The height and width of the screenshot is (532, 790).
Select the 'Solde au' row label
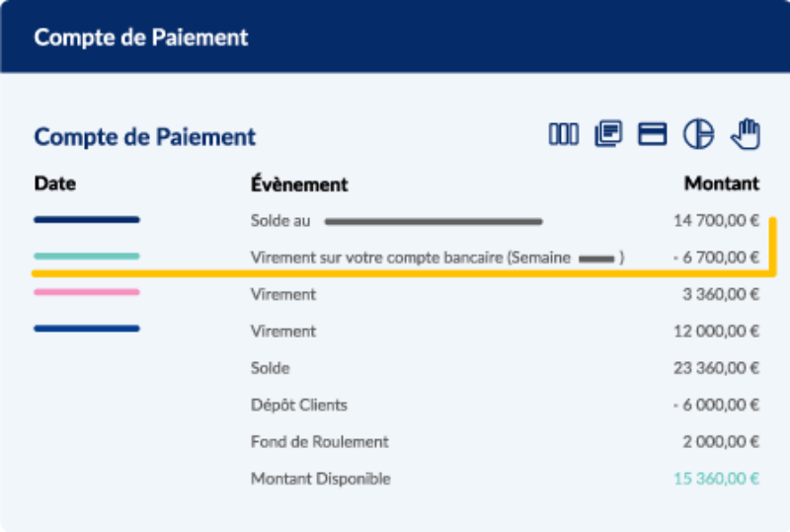tap(280, 220)
